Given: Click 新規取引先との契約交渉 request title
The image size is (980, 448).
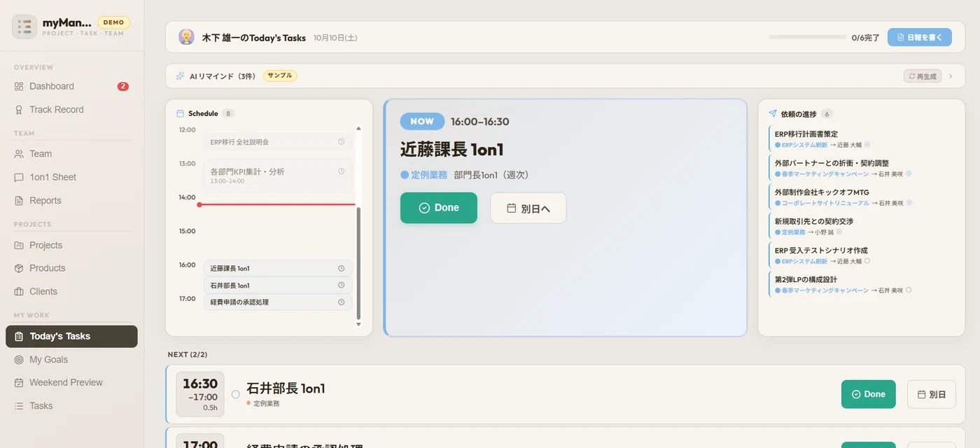Looking at the screenshot, I should [814, 221].
